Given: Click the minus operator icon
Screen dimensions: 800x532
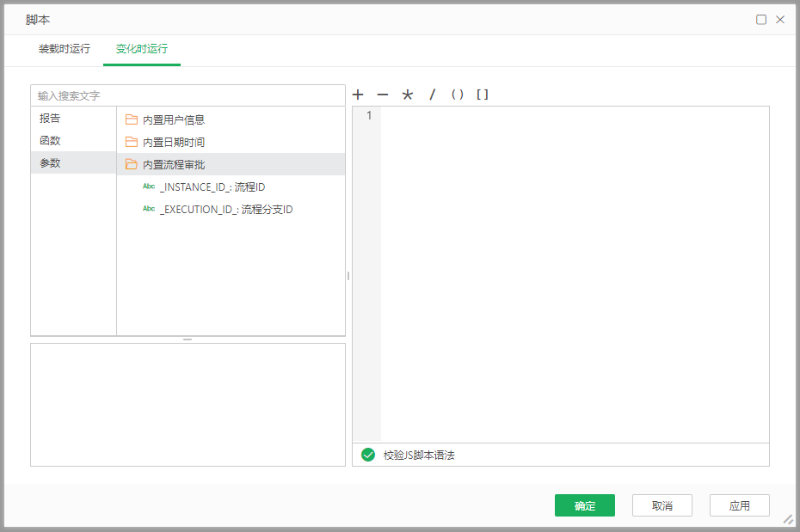Looking at the screenshot, I should (382, 95).
